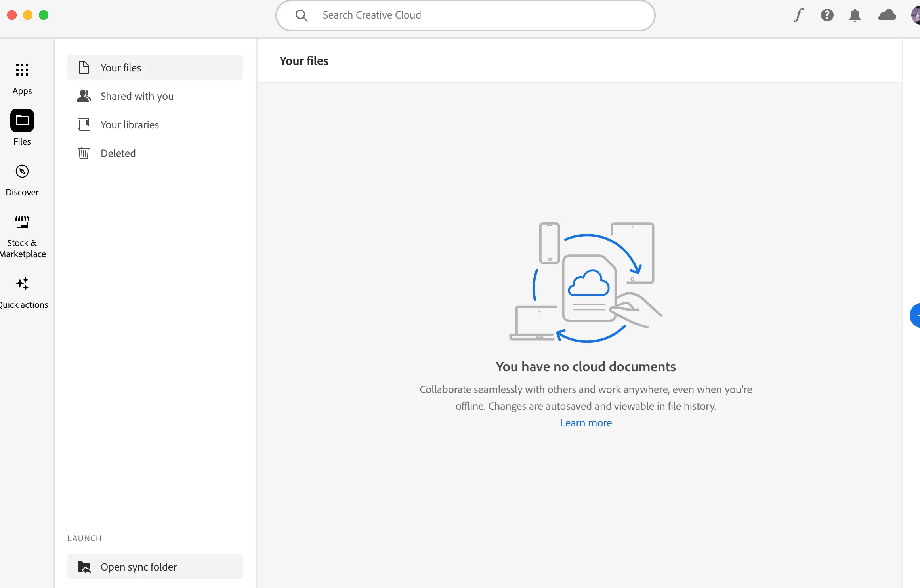Screen dimensions: 920x588
Task: Open Your libraries section
Action: tap(129, 125)
